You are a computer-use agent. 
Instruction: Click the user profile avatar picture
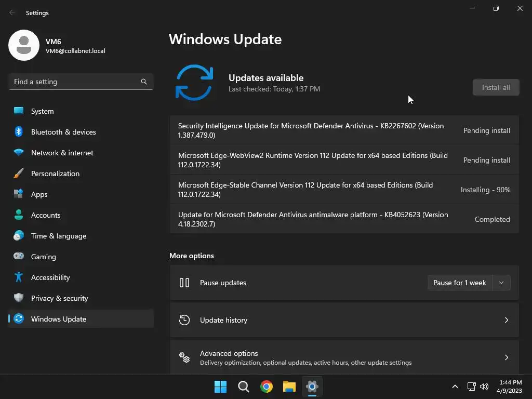(x=24, y=45)
